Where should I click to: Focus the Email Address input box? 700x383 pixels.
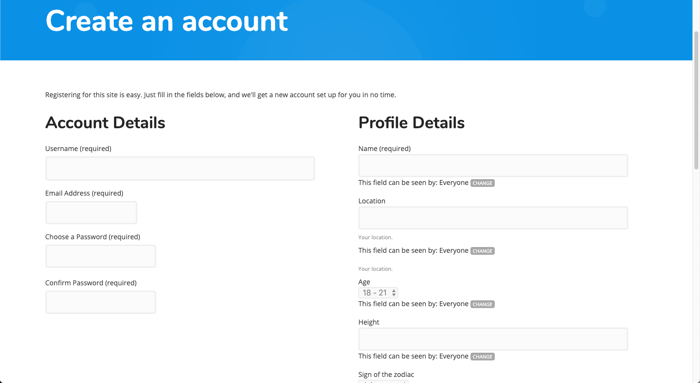[91, 212]
